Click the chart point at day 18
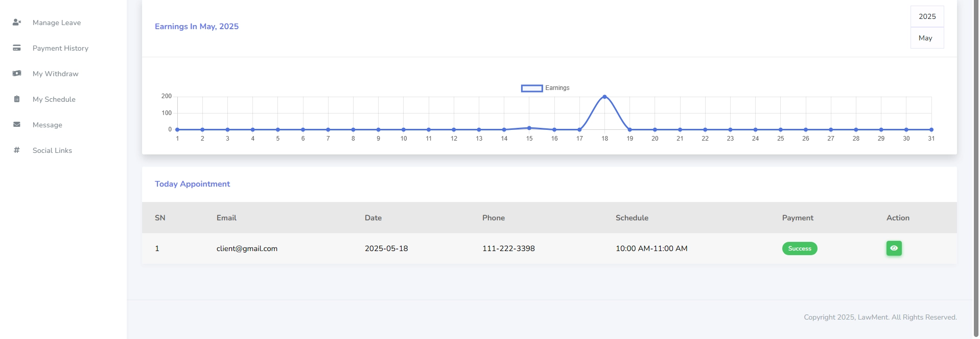This screenshot has width=980, height=339. click(604, 97)
